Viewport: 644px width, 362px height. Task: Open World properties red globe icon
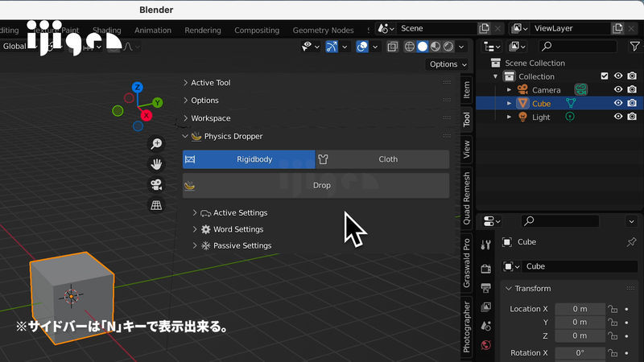pos(486,345)
